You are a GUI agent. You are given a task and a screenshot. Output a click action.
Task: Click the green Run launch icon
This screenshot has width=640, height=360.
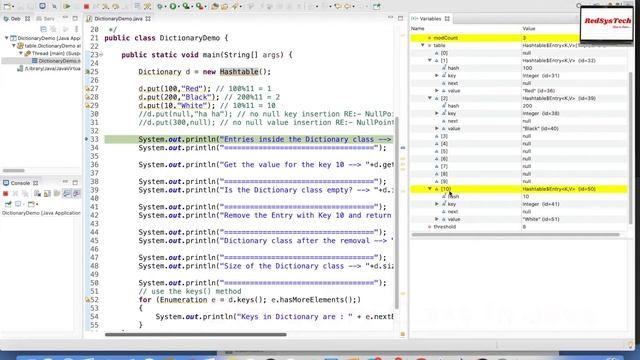coord(173,6)
